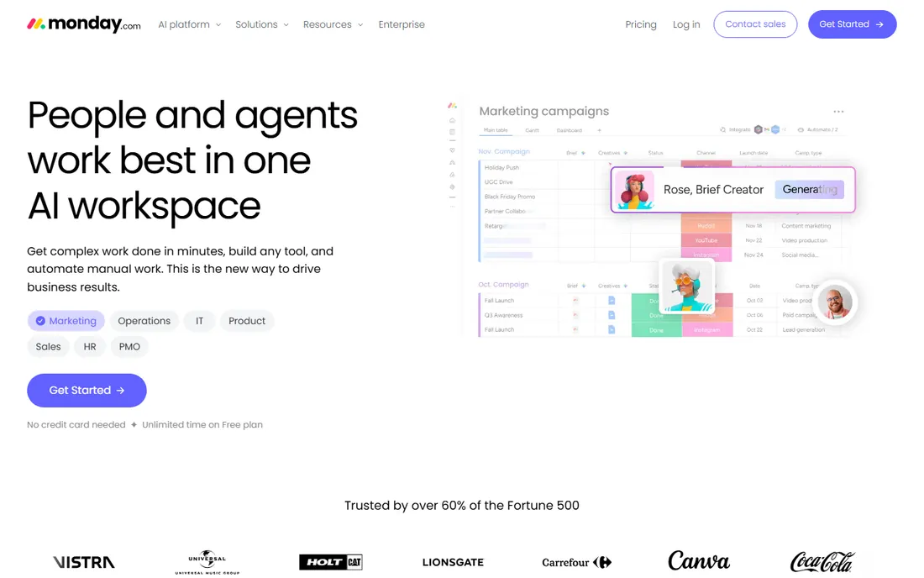Click the Generating status badge
This screenshot has width=924, height=578.
(x=810, y=189)
